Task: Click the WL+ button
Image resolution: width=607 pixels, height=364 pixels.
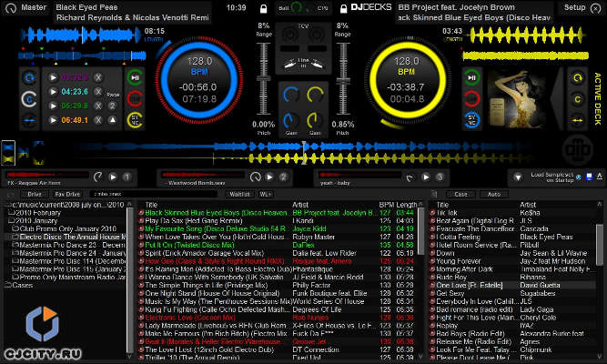Action: point(266,194)
